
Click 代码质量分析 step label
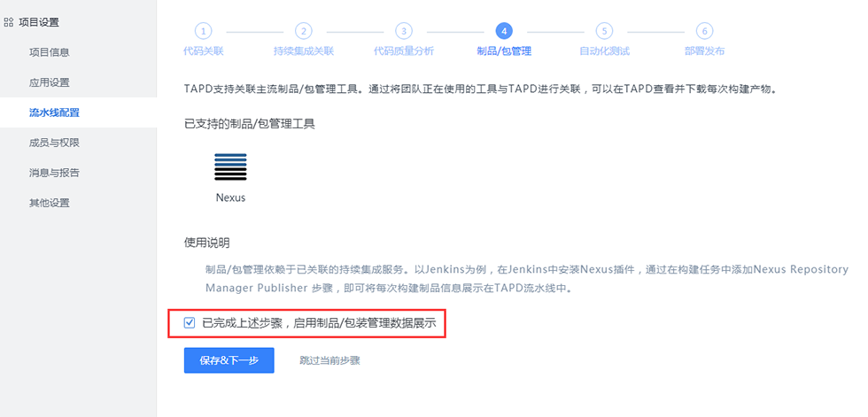point(404,51)
